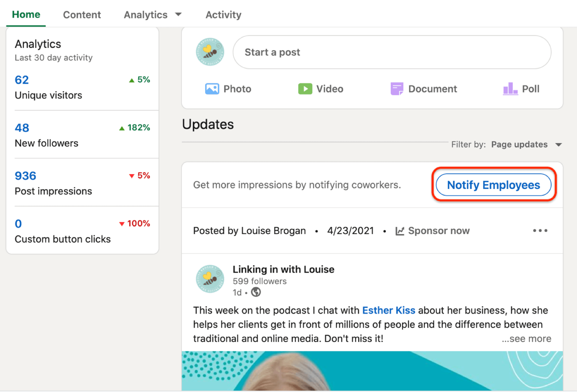
Task: Click Linking in with Louise post avatar
Action: [x=210, y=279]
